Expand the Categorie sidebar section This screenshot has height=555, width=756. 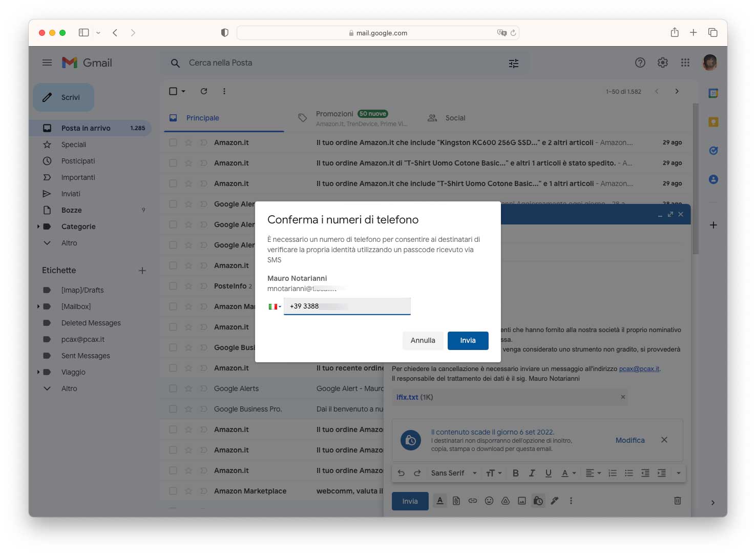(x=38, y=227)
